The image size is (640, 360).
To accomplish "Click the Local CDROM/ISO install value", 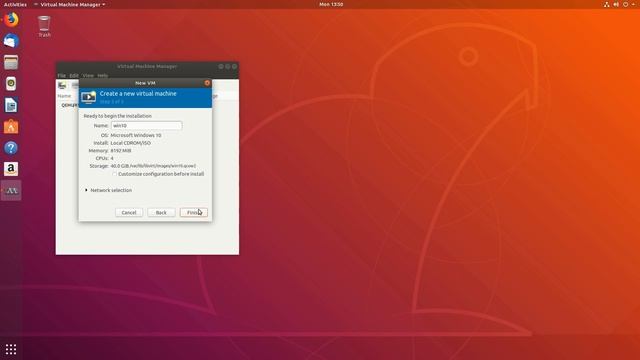I will (131, 143).
